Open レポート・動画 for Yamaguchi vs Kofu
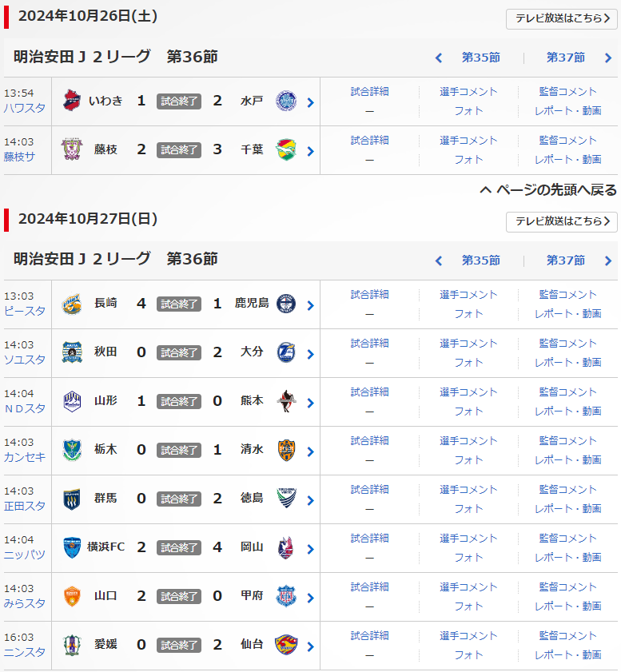The height and width of the screenshot is (672, 621). point(567,606)
